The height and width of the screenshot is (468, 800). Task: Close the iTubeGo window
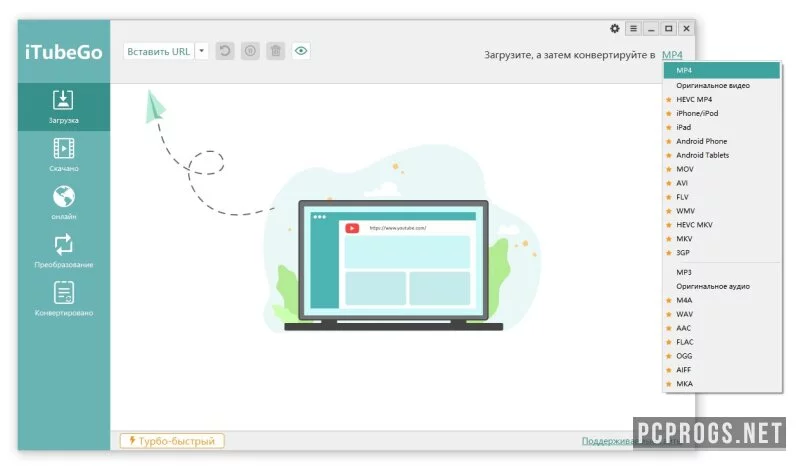(x=687, y=29)
